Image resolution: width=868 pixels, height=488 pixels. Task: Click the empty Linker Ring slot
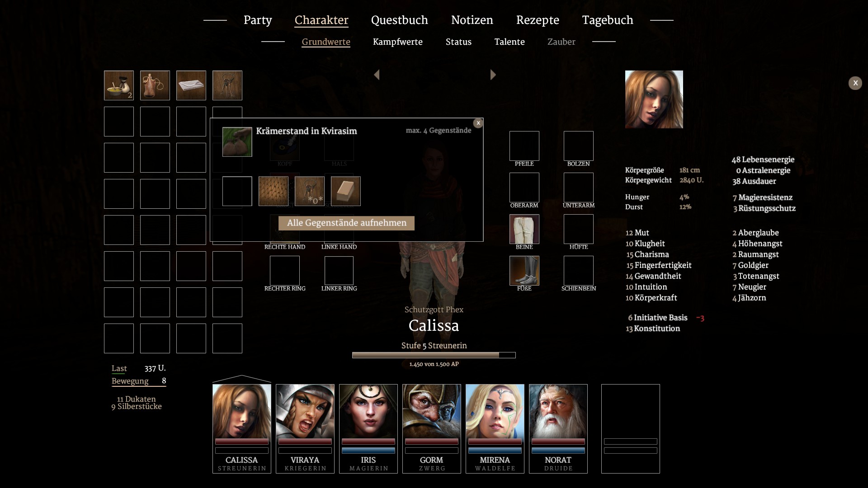point(339,271)
